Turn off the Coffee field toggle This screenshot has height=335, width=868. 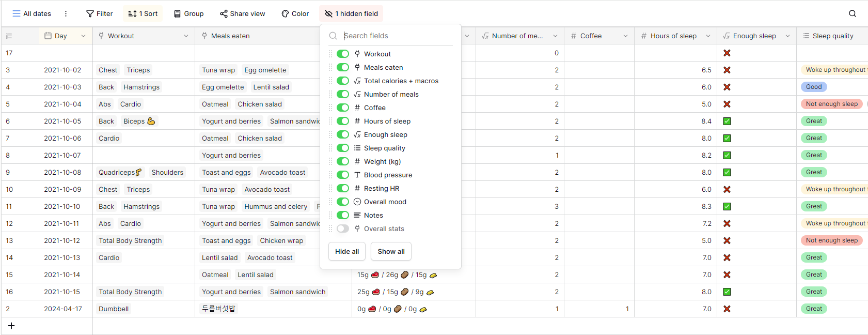(x=343, y=108)
